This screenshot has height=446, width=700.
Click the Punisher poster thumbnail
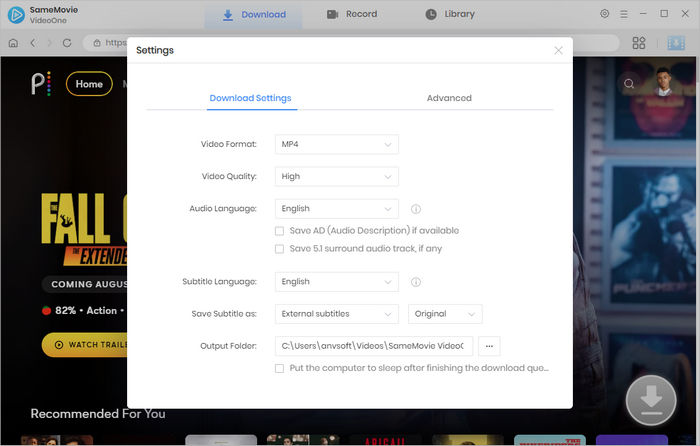[653, 234]
